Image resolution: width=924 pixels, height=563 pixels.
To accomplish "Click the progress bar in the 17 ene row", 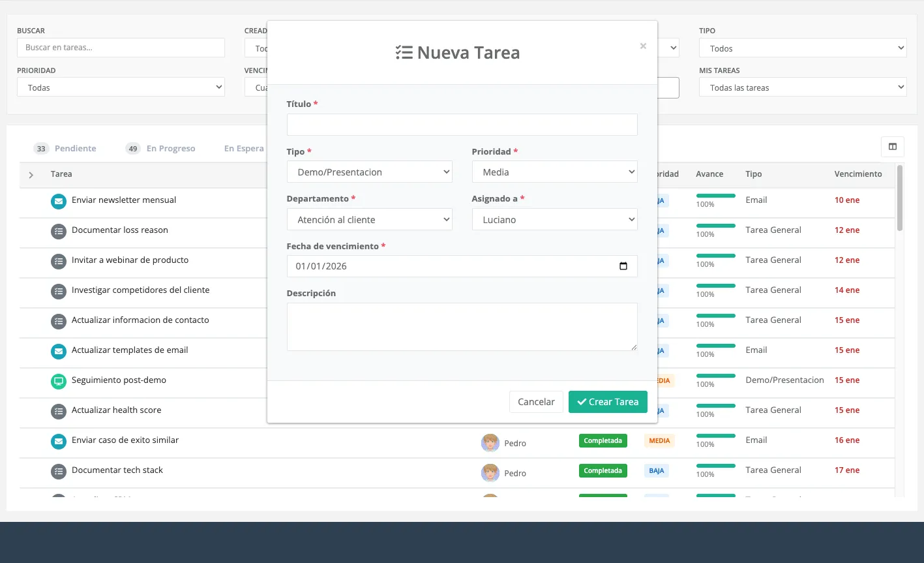I will pos(716,466).
